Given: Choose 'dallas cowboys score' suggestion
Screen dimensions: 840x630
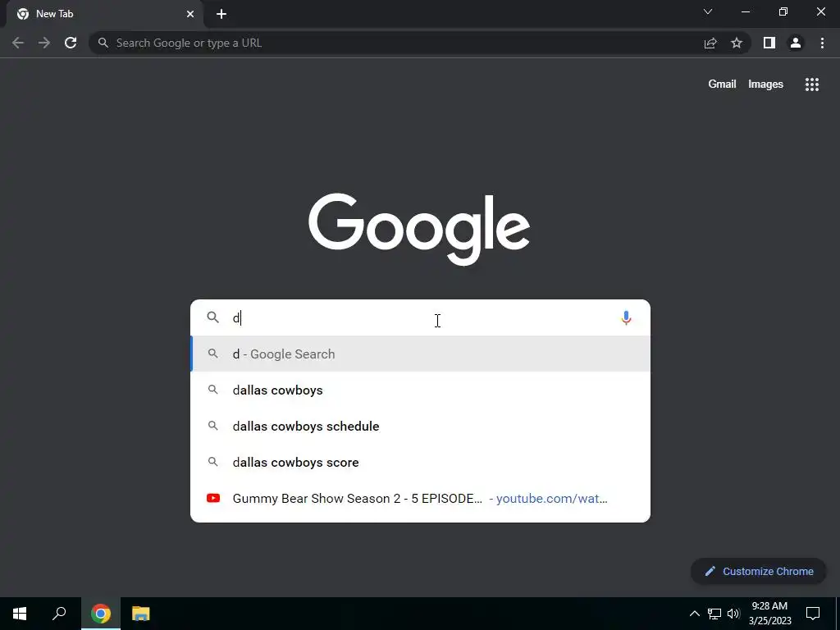Looking at the screenshot, I should pos(421,462).
